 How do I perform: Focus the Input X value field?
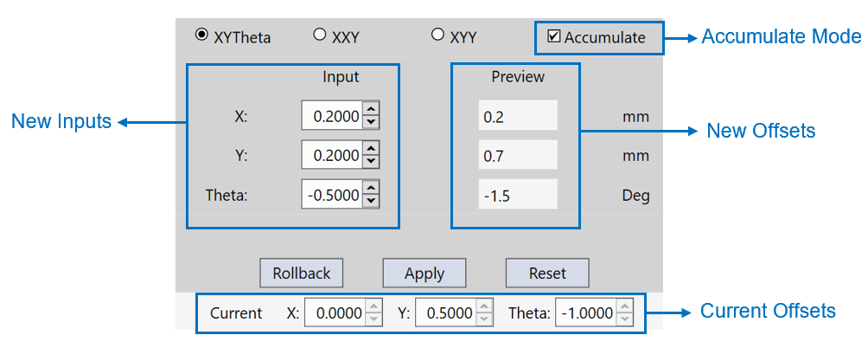tap(332, 116)
